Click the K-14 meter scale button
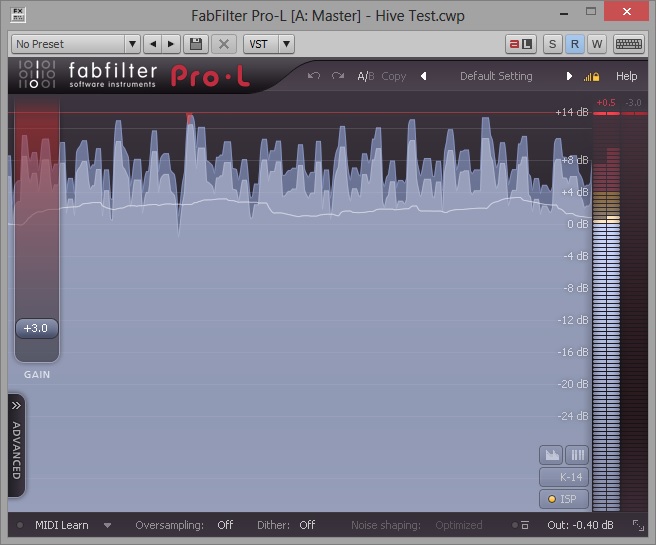Screen dimensions: 656x545 [x=564, y=477]
